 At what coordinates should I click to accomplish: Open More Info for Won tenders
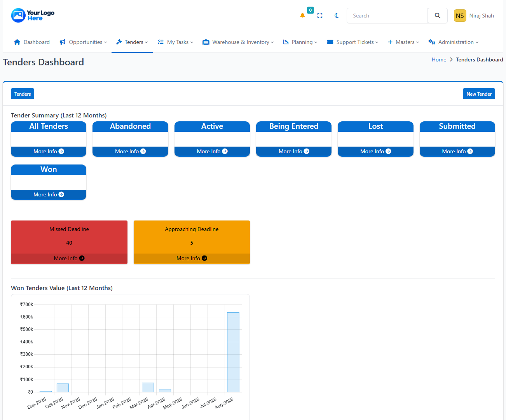[x=49, y=194]
